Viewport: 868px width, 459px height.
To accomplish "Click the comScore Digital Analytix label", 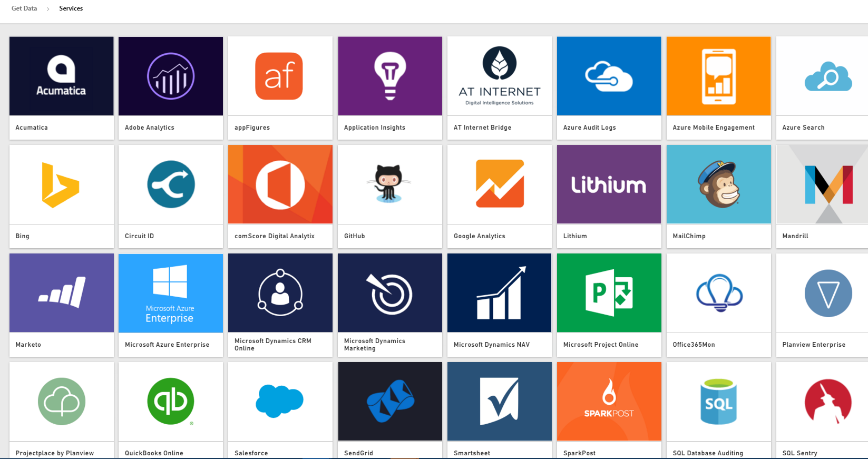I will [275, 236].
